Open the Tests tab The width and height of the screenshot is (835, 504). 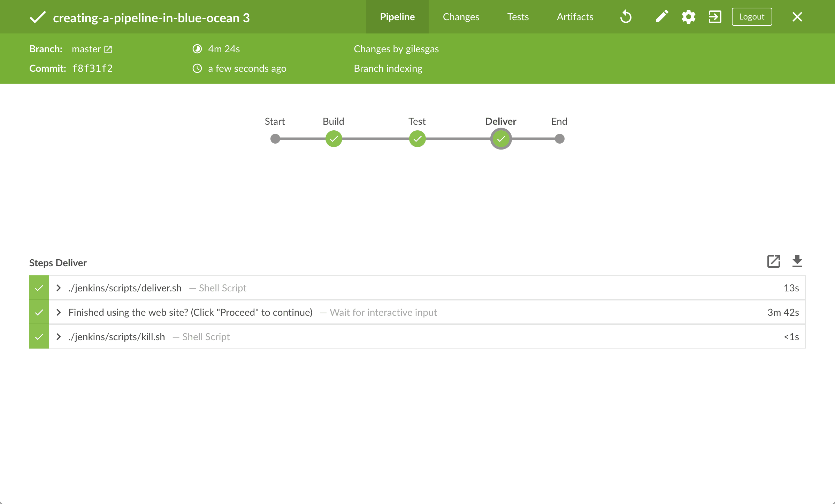(518, 16)
